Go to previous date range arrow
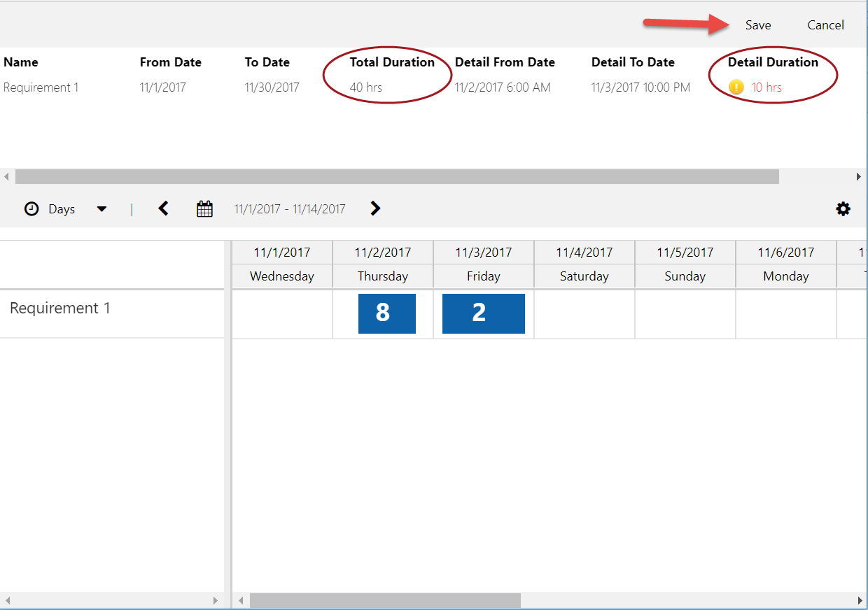The image size is (868, 610). 164,208
